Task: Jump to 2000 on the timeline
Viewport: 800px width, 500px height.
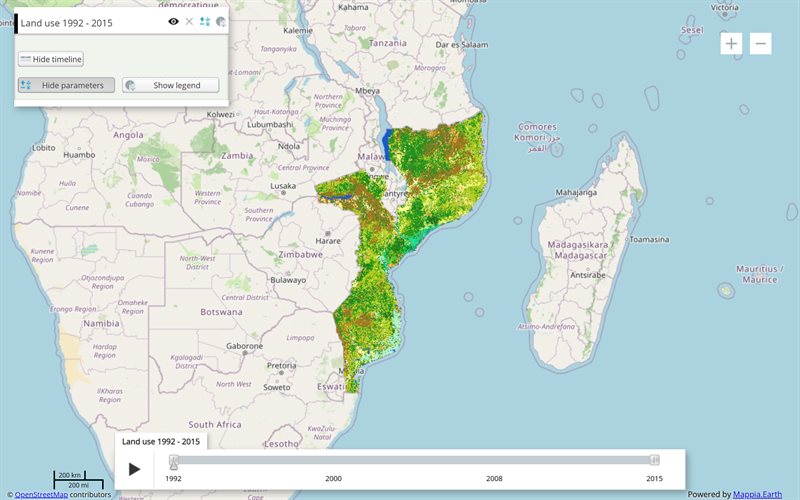Action: click(334, 479)
